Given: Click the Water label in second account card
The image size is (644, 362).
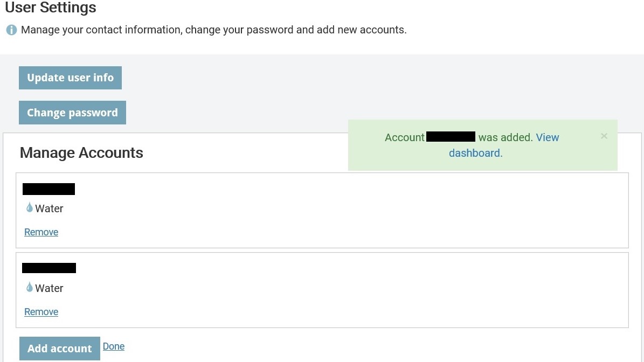Looking at the screenshot, I should coord(49,288).
